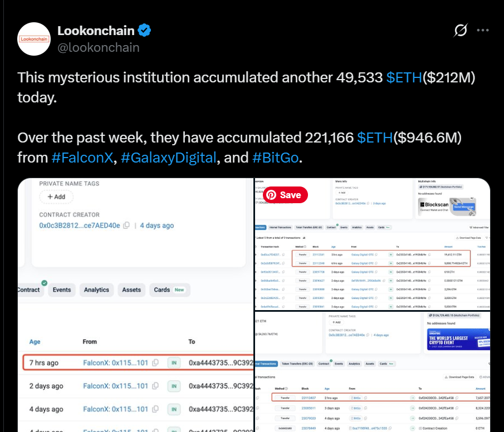Screen dimensions: 504x432
Task: Click the blue verified badge
Action: [144, 30]
